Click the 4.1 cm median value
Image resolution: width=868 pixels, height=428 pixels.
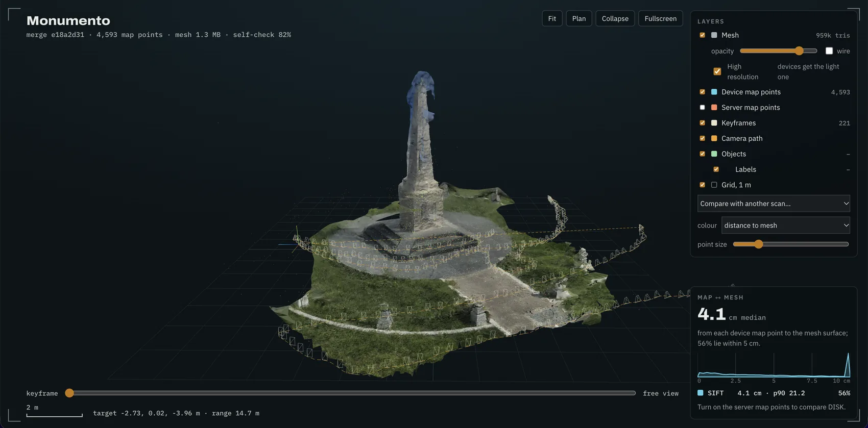(712, 314)
